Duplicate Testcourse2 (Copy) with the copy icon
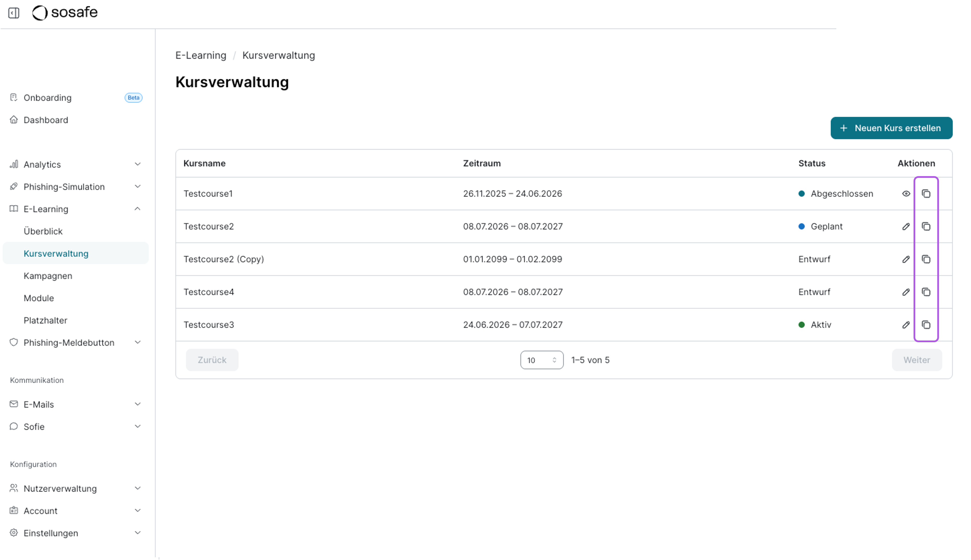This screenshot has width=971, height=560. (x=926, y=259)
